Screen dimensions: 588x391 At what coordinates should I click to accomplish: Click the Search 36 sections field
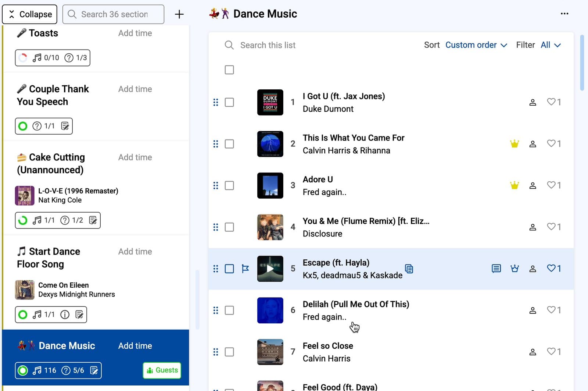click(113, 14)
